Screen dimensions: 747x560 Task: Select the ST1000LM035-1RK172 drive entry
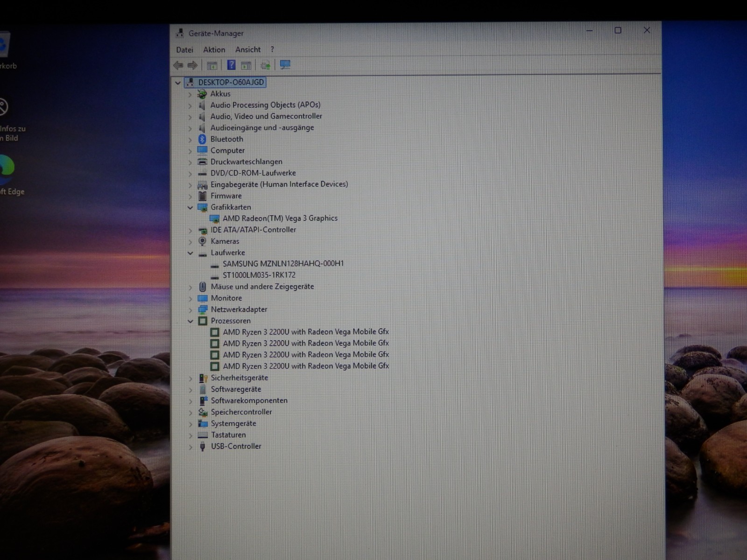[x=259, y=275]
